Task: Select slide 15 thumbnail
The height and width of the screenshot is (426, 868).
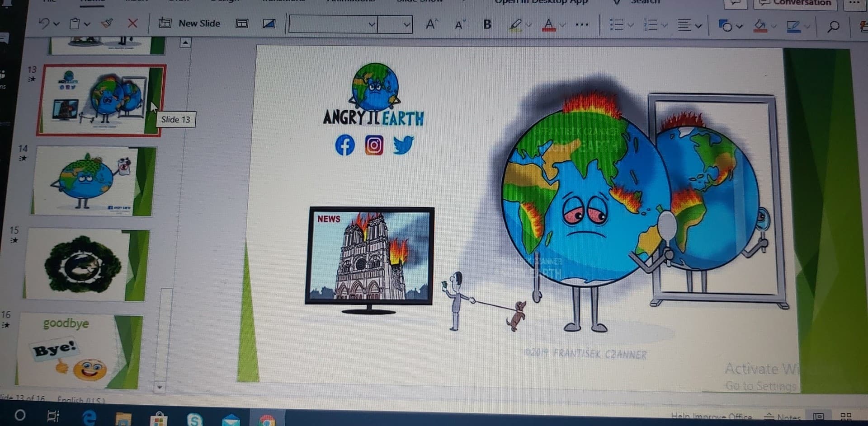Action: point(86,264)
